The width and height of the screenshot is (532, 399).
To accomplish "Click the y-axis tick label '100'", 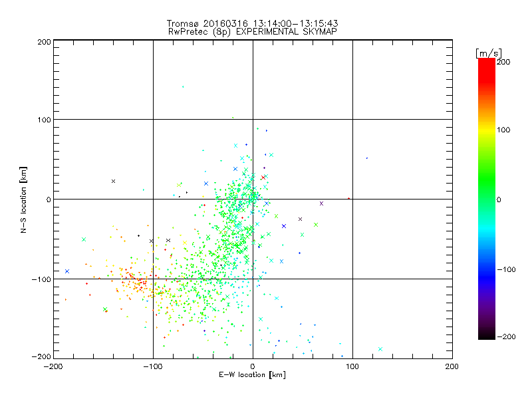I will [x=44, y=120].
